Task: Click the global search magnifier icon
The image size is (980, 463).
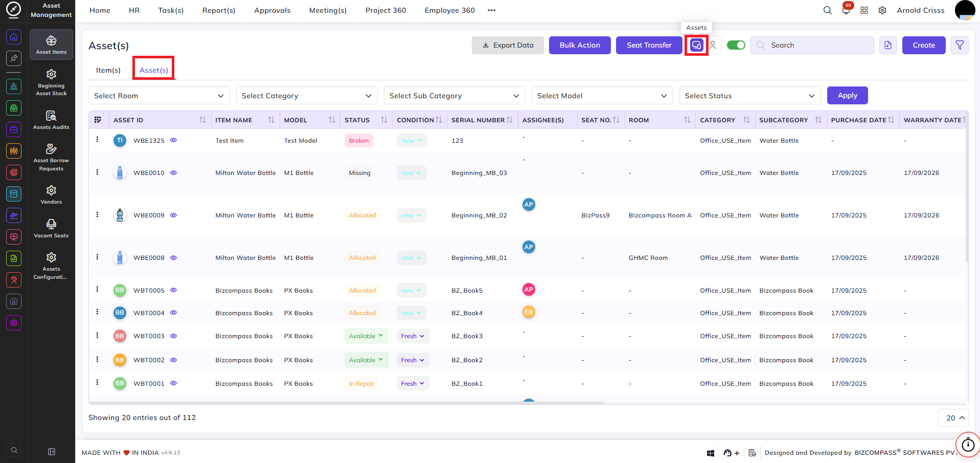Action: tap(827, 10)
